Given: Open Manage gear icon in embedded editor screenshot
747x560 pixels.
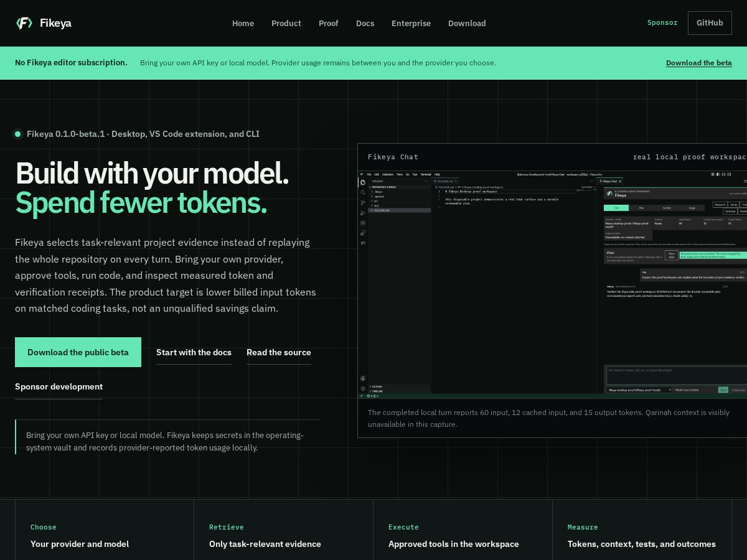Looking at the screenshot, I should 363,389.
